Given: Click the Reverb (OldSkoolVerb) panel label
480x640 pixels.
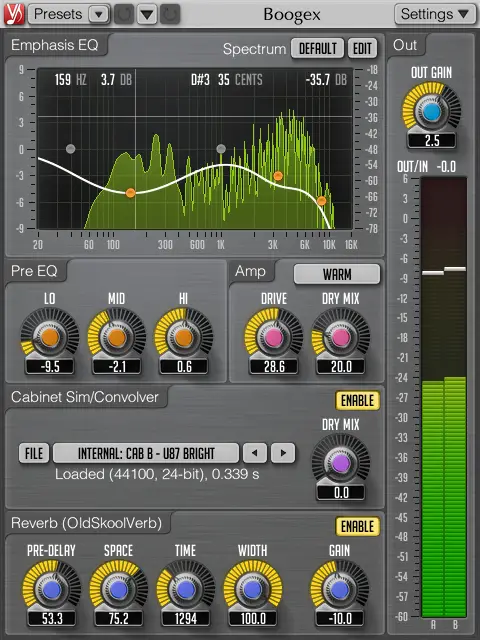Looking at the screenshot, I should tap(87, 523).
